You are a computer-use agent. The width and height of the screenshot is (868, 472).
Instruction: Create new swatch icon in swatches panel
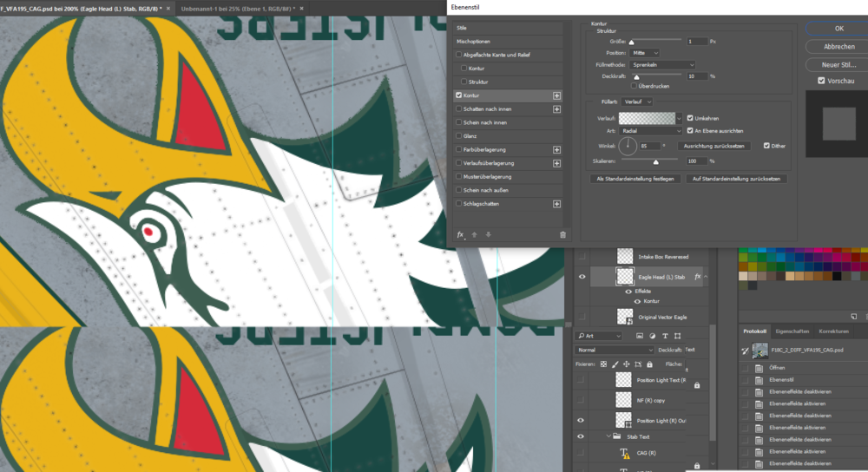pyautogui.click(x=853, y=317)
